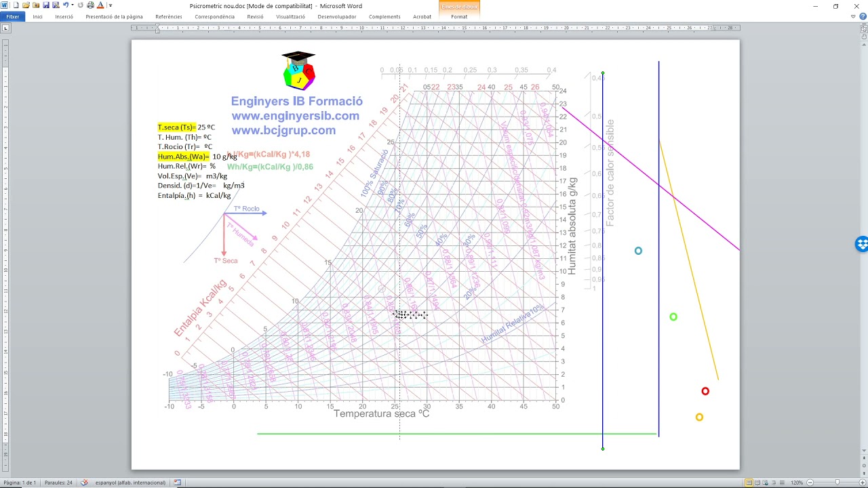
Task: Select the blue circle shape
Action: click(x=638, y=251)
